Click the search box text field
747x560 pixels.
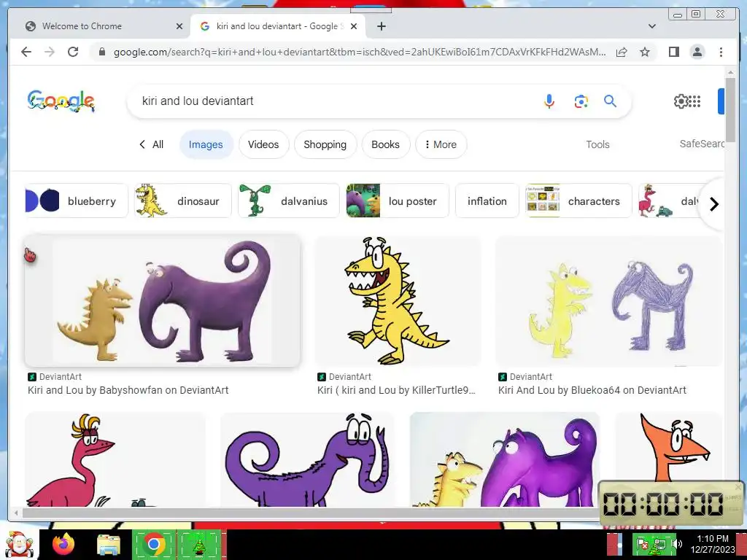[x=333, y=101]
